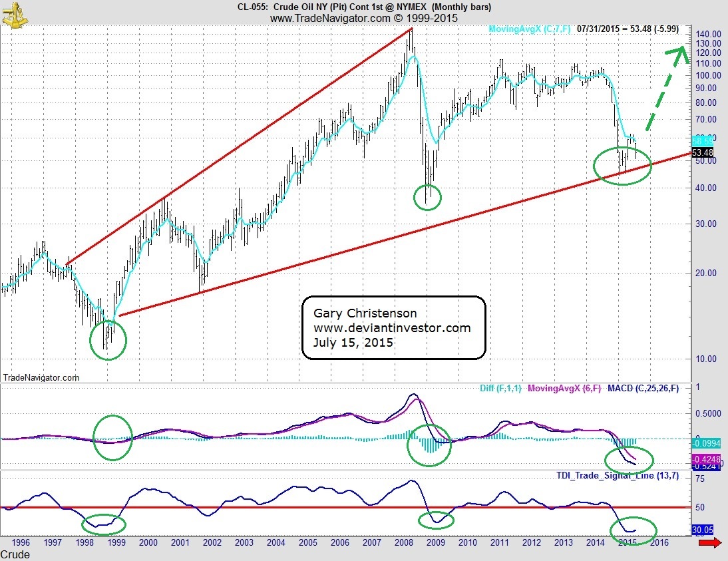This screenshot has height=561, width=728.
Task: Click the 2004 year label
Action: click(275, 542)
